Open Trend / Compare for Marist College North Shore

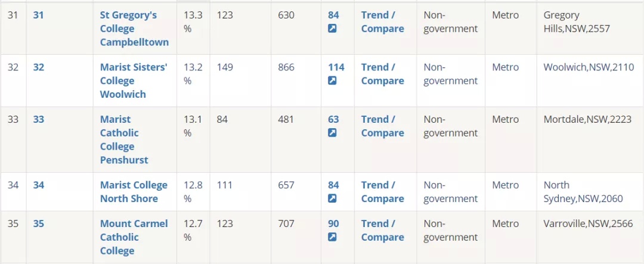pyautogui.click(x=382, y=192)
